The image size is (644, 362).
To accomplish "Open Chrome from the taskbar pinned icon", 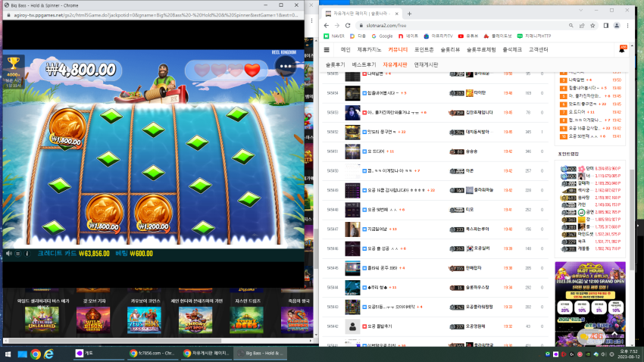I will click(36, 354).
